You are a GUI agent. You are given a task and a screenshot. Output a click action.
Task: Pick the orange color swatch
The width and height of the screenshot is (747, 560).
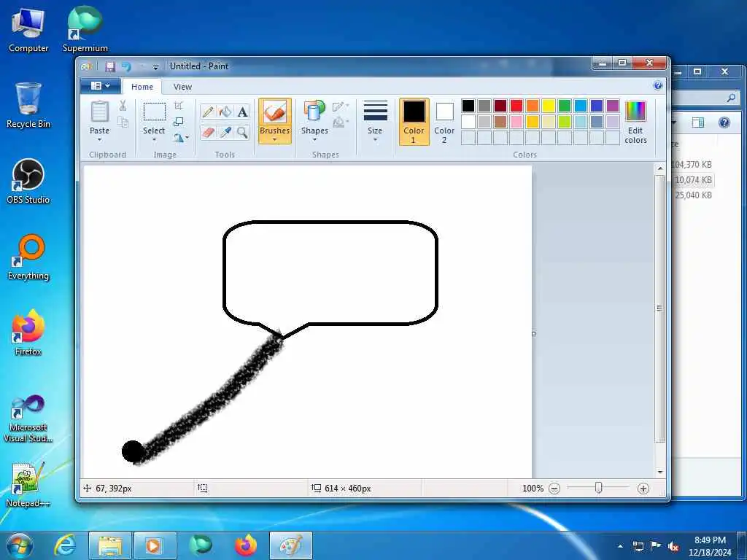[532, 106]
